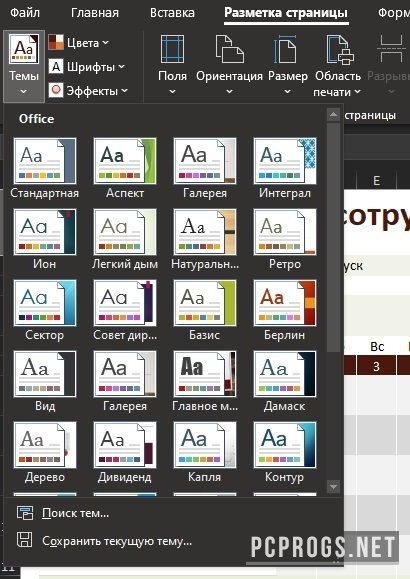Open the Ориентация page orientation dropdown
Screen dimensions: 410x579
click(x=229, y=65)
